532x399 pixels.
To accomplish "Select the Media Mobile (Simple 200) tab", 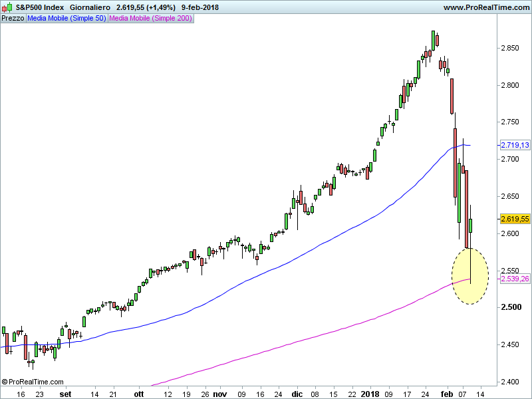I will pos(151,19).
